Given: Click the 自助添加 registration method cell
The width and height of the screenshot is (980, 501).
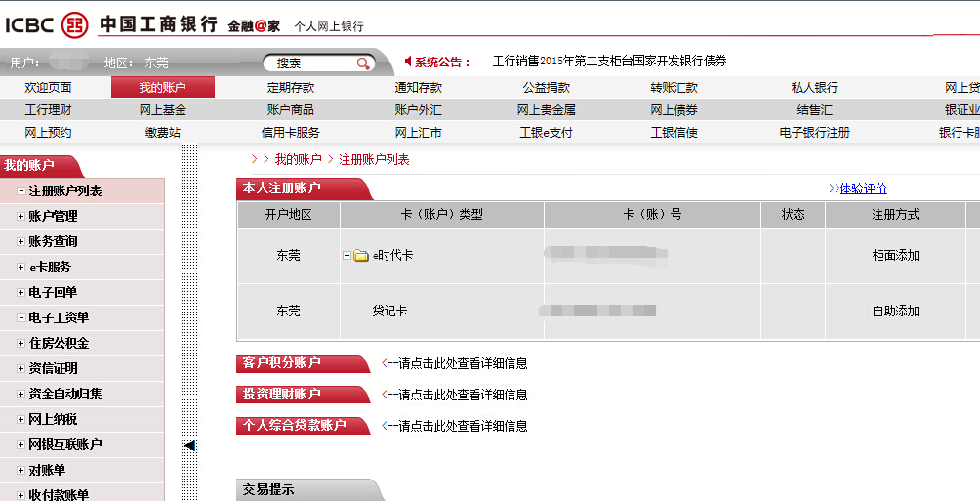Looking at the screenshot, I should click(895, 311).
